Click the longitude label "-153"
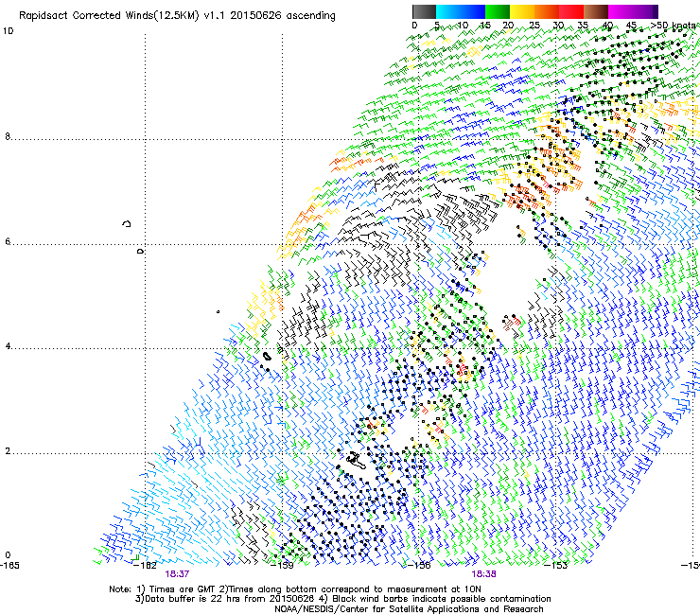Screen dimensions: 700x615 pyautogui.click(x=556, y=566)
